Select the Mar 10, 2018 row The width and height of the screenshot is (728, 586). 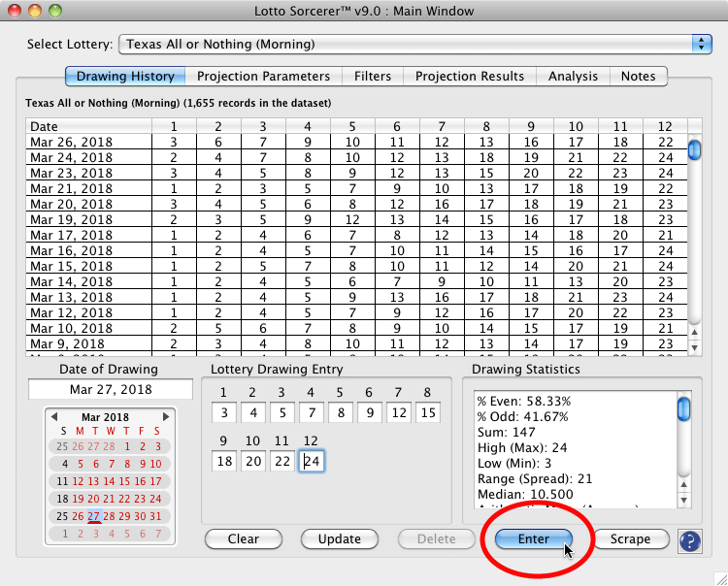[356, 329]
